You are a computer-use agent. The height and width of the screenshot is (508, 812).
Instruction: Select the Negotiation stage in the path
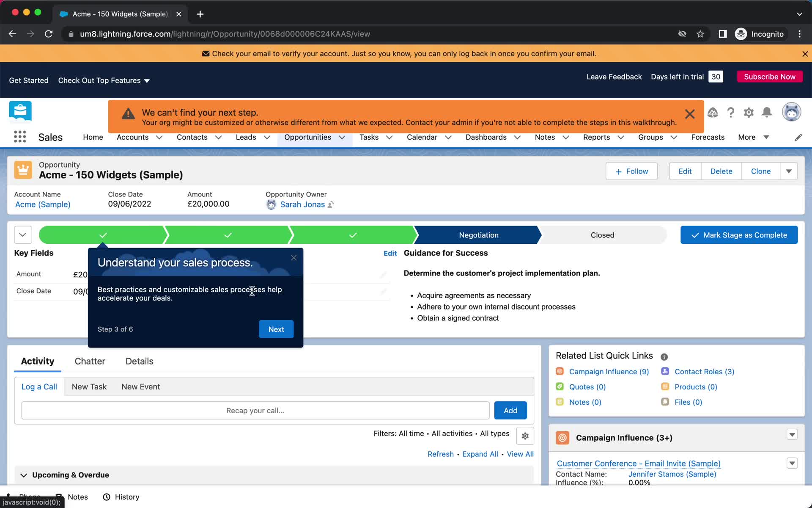coord(478,235)
